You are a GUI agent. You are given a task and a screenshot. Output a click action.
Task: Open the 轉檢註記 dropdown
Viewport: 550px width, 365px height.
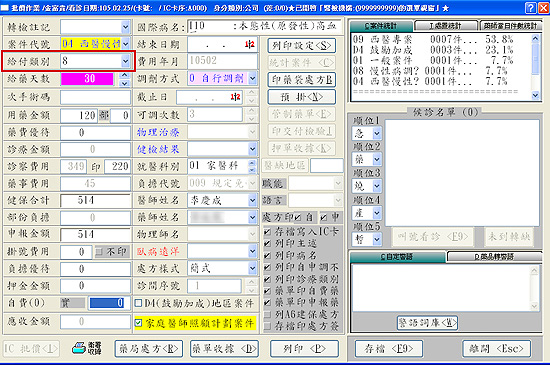[x=125, y=27]
